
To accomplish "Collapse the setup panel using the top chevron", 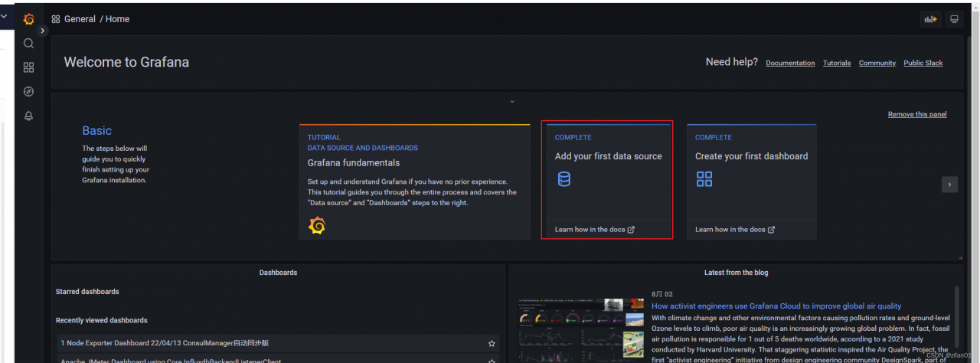I will click(512, 101).
